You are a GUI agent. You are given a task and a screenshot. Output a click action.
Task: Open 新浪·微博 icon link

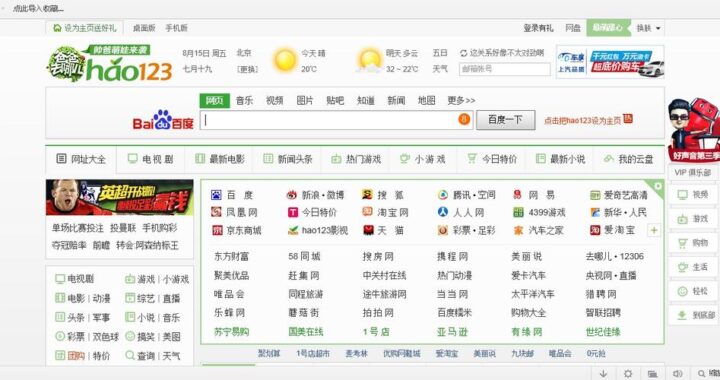292,195
